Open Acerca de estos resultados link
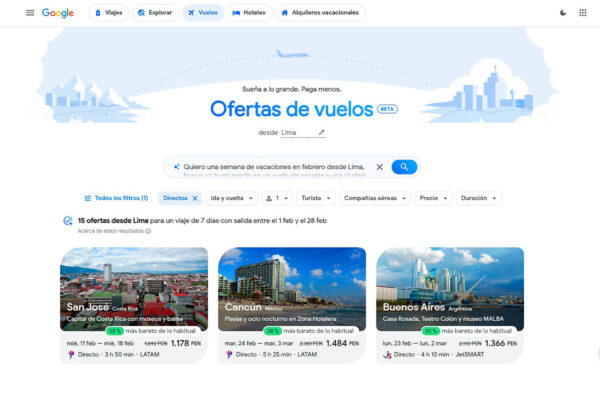 pyautogui.click(x=111, y=231)
